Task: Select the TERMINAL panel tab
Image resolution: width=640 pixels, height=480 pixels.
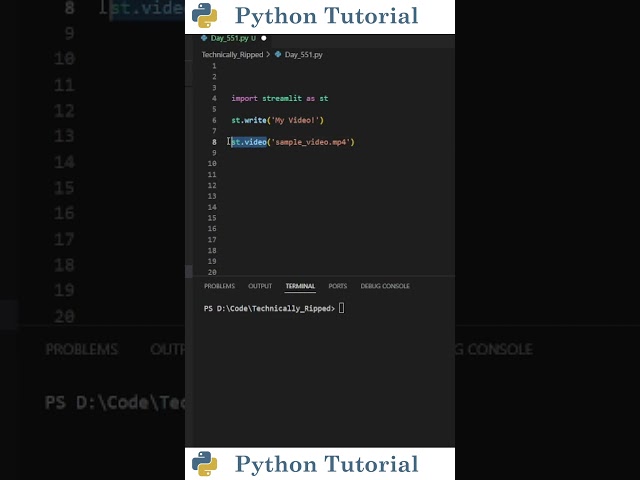Action: point(300,286)
